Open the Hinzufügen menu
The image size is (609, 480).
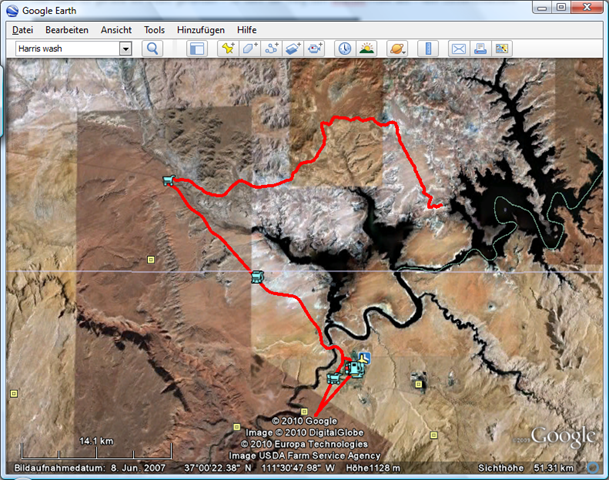tap(202, 30)
